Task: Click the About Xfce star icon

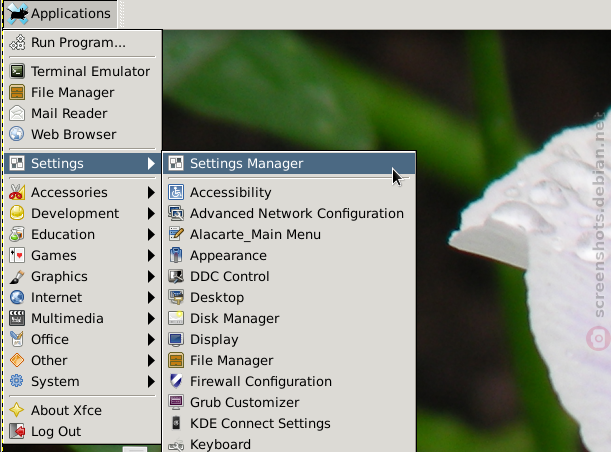Action: coord(17,410)
